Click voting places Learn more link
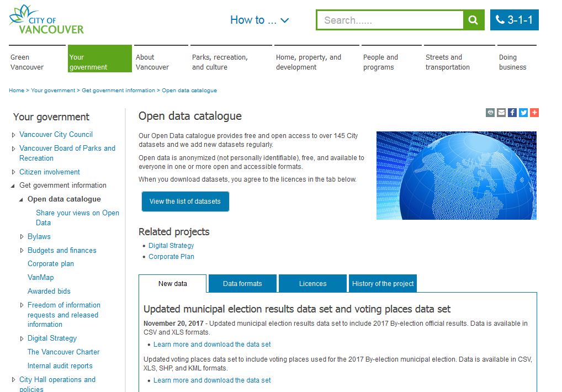This screenshot has height=392, width=562. pos(212,380)
